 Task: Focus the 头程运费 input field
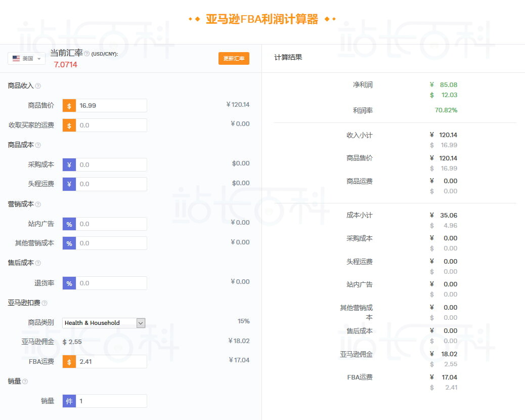click(111, 184)
